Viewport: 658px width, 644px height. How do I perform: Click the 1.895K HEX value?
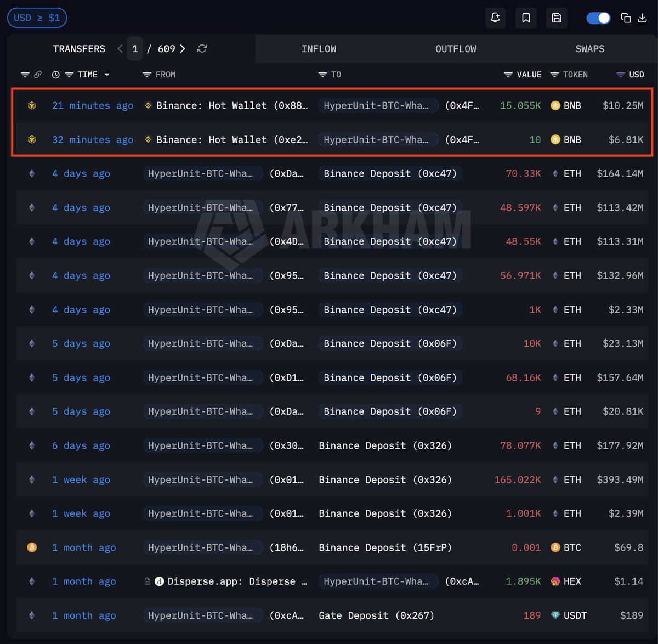tap(523, 581)
